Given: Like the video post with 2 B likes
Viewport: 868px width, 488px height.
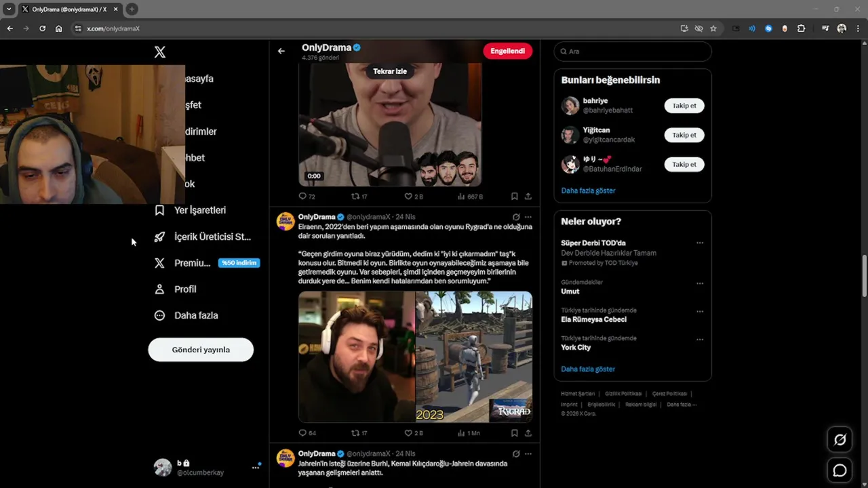Looking at the screenshot, I should coord(413,197).
